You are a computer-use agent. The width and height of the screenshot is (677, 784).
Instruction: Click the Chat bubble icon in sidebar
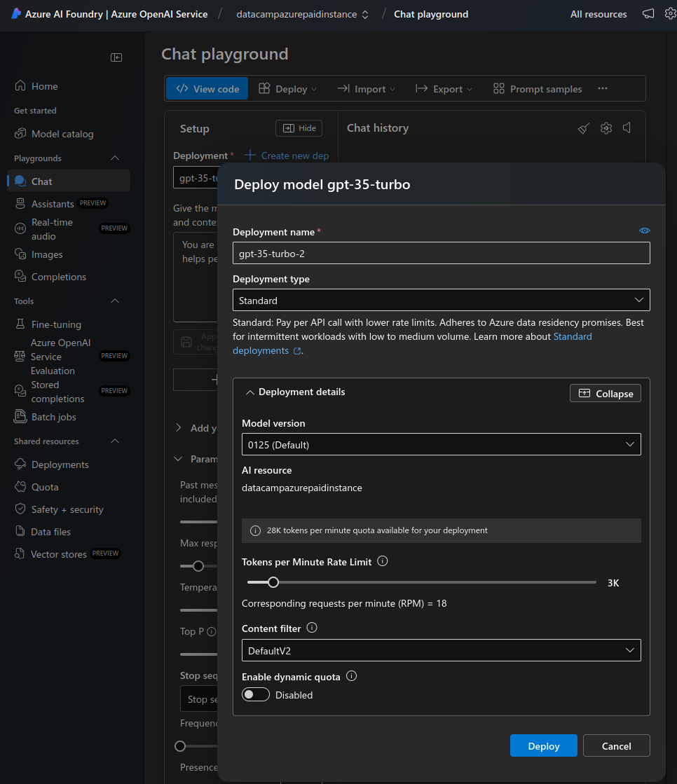20,181
